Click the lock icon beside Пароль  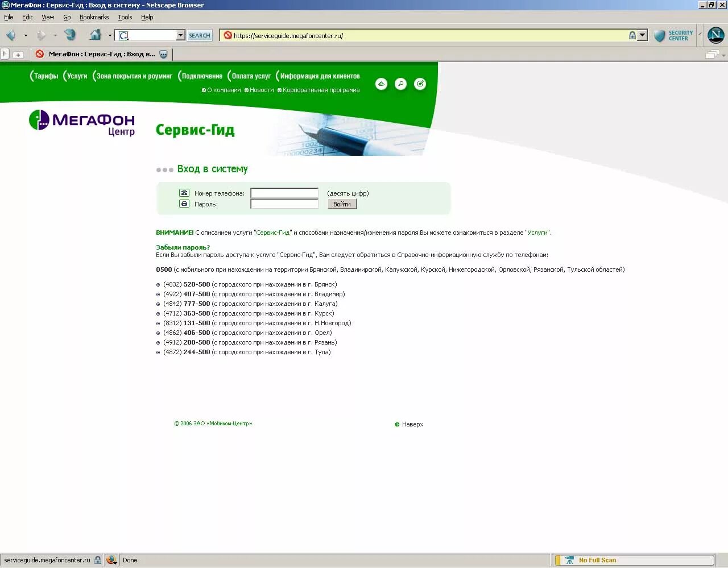pyautogui.click(x=184, y=204)
